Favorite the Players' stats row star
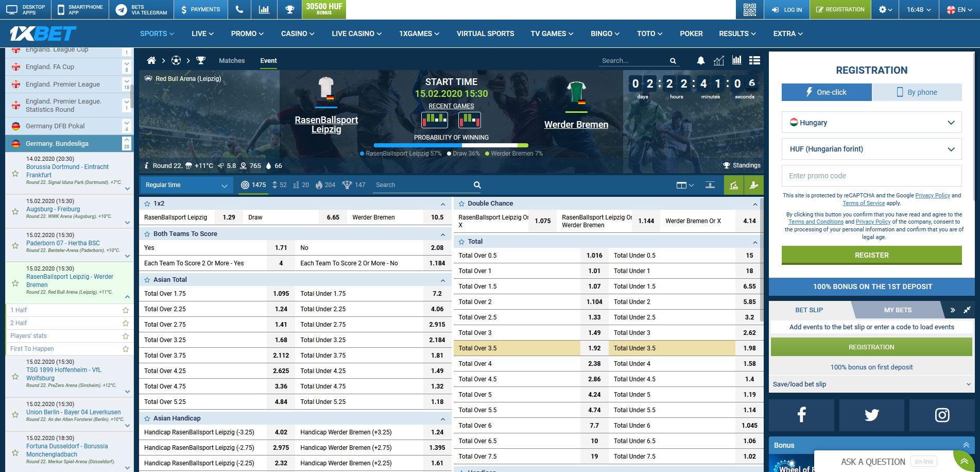The image size is (980, 472). coord(125,336)
